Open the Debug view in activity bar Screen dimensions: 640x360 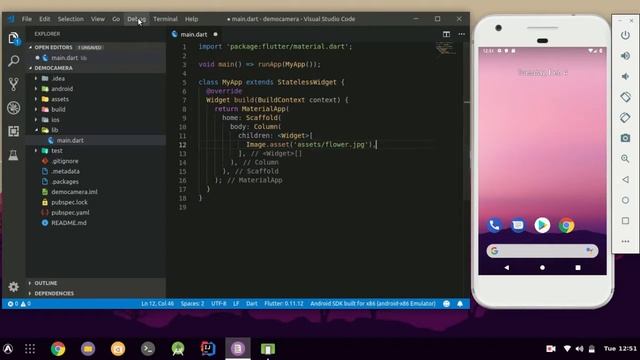13,108
